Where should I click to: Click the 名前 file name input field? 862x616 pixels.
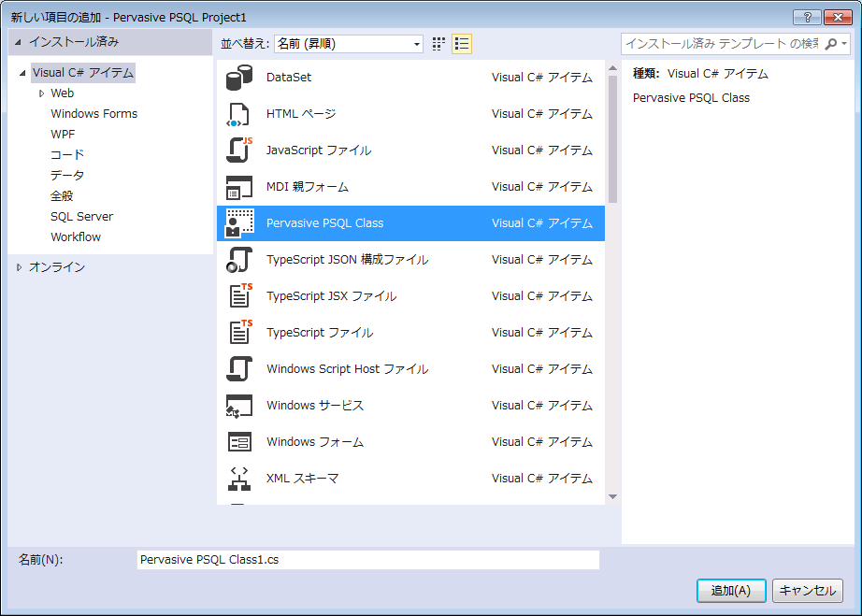[367, 560]
